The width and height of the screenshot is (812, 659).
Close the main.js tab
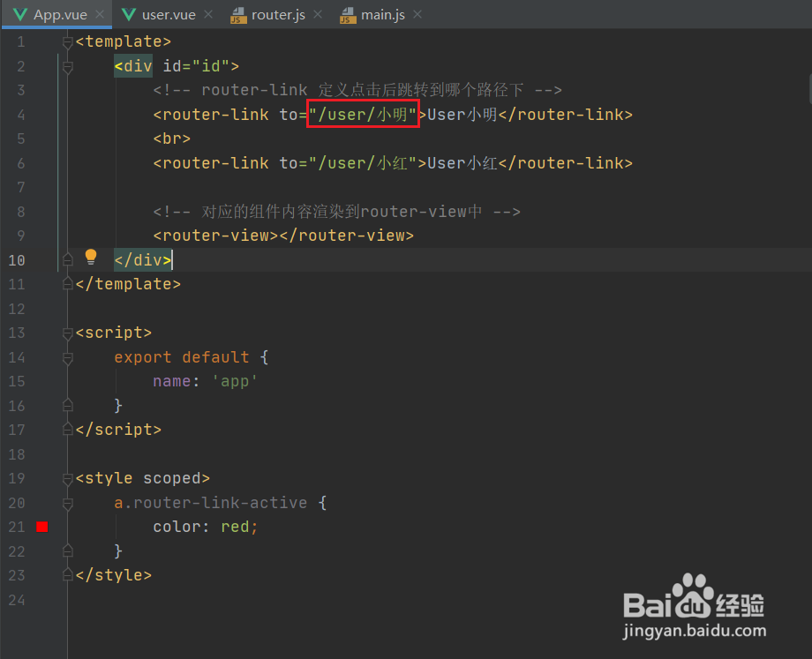[417, 14]
